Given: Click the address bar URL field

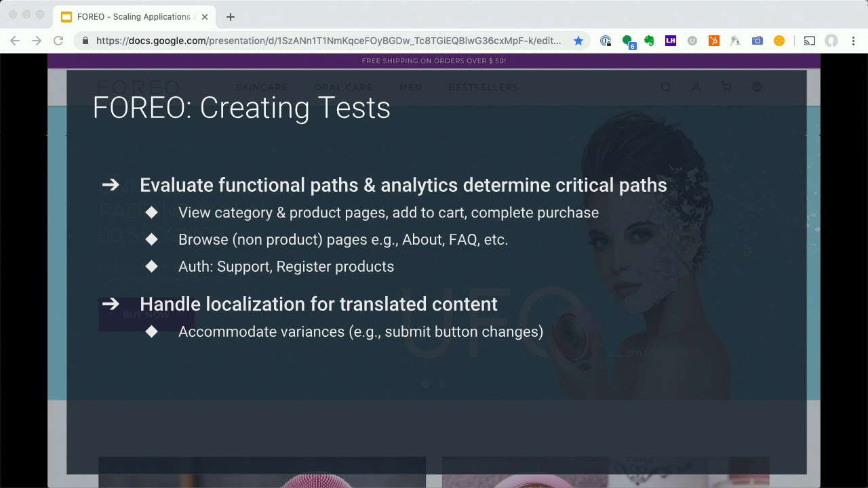Looking at the screenshot, I should [328, 41].
